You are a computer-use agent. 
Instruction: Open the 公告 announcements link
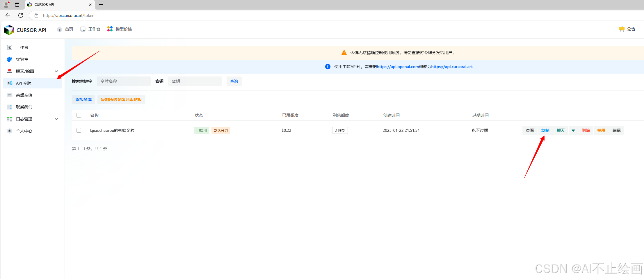[631, 29]
